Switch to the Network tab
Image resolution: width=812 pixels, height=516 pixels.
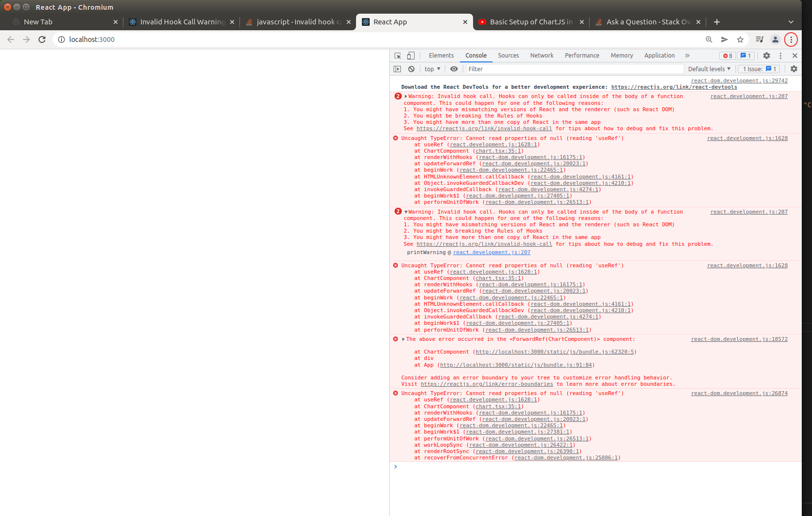click(x=541, y=55)
